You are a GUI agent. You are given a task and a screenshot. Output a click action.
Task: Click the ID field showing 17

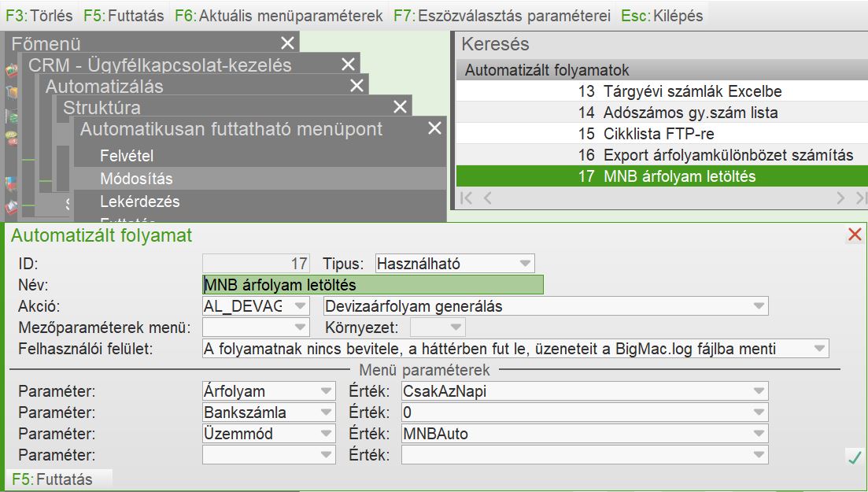256,264
